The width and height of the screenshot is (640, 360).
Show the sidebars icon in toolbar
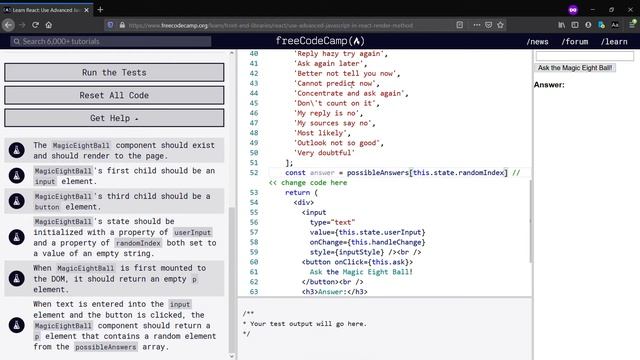point(575,25)
